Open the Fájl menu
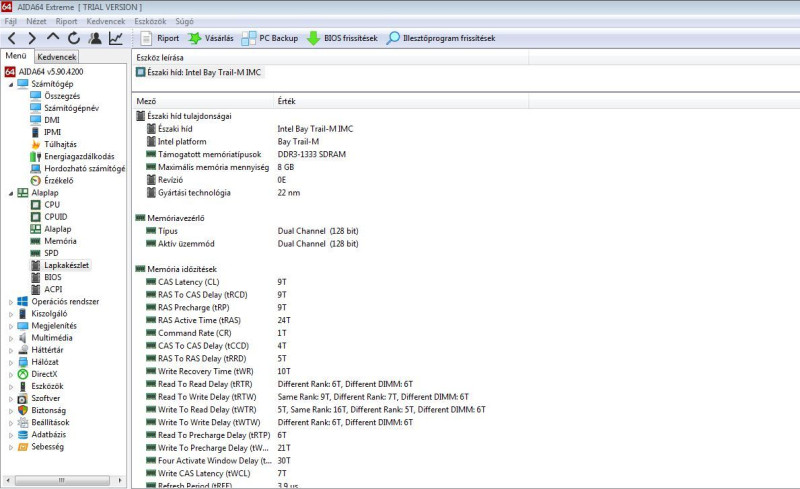The width and height of the screenshot is (800, 489). (11, 21)
